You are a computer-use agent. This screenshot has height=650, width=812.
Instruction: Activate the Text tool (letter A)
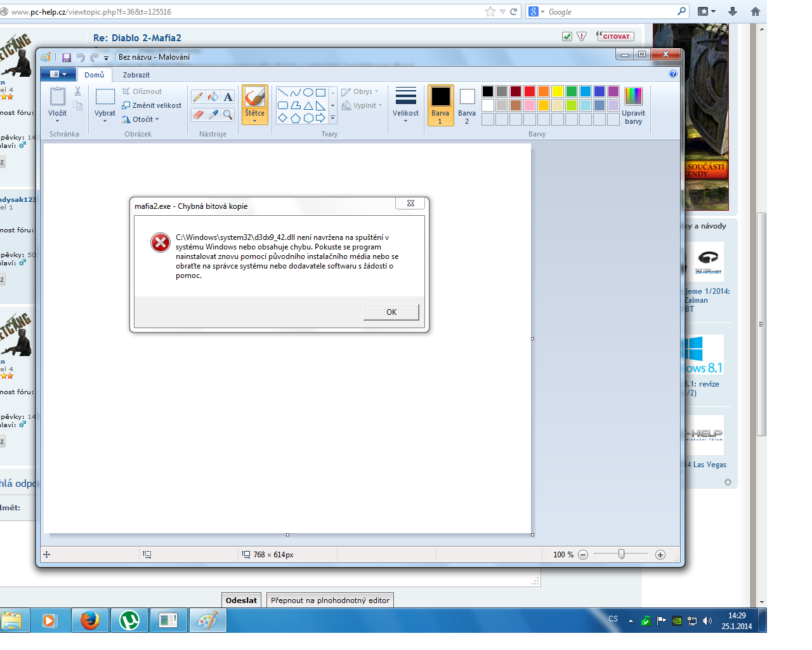(228, 96)
